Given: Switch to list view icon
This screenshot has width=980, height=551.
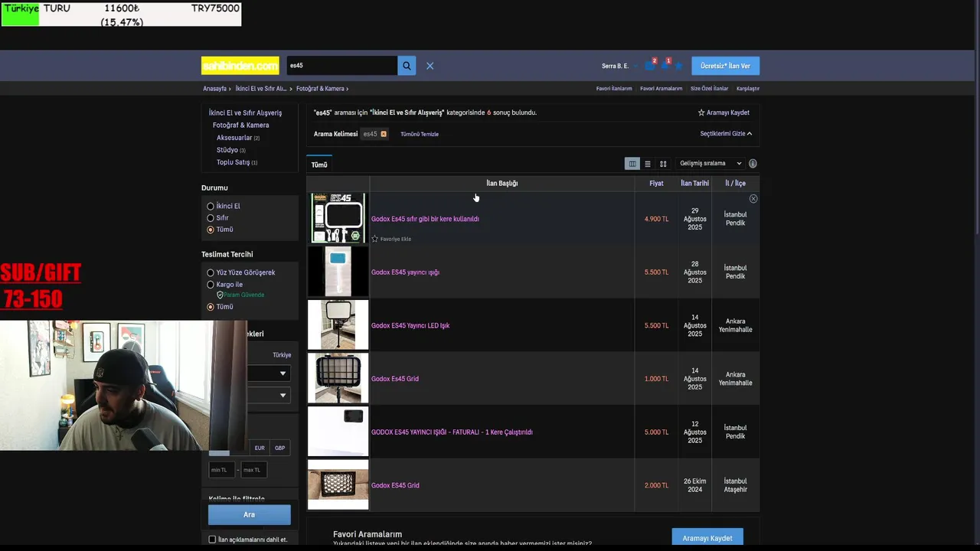Looking at the screenshot, I should (x=648, y=164).
